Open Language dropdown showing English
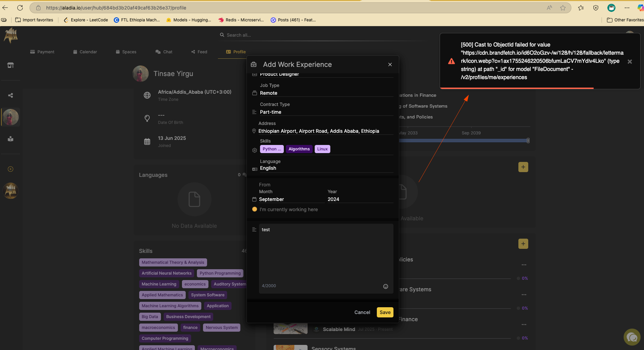Screen dimensions: 644x350 (326, 168)
